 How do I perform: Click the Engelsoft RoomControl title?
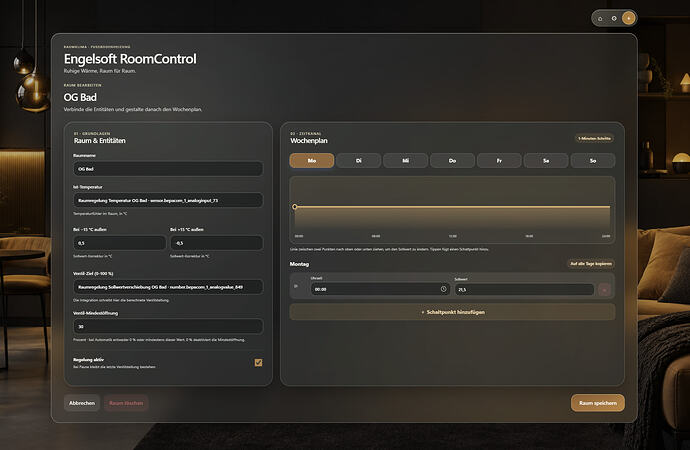130,59
